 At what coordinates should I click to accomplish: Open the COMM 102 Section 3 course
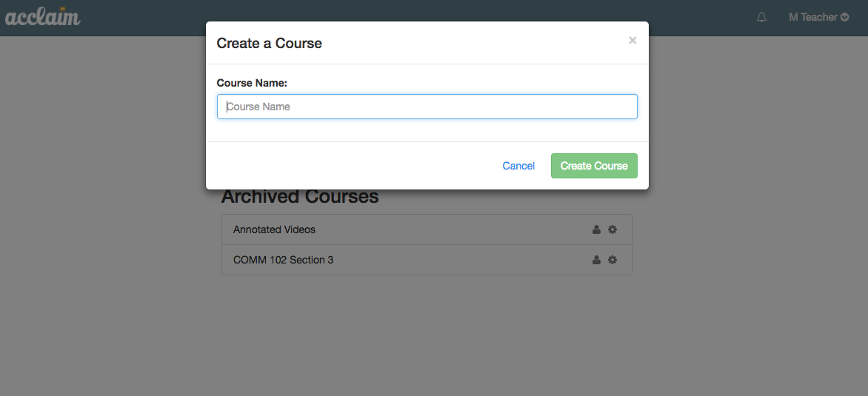coord(284,259)
